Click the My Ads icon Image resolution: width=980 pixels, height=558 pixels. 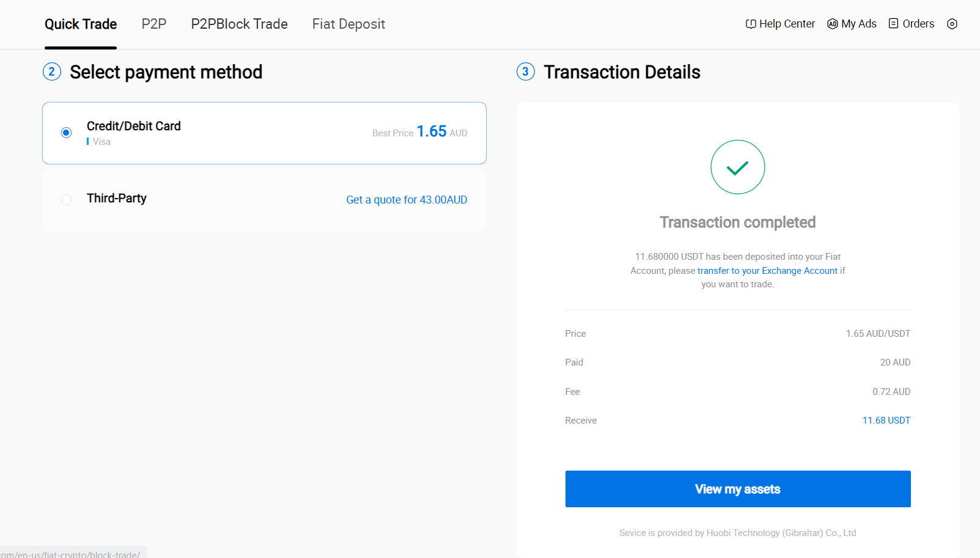pyautogui.click(x=832, y=24)
